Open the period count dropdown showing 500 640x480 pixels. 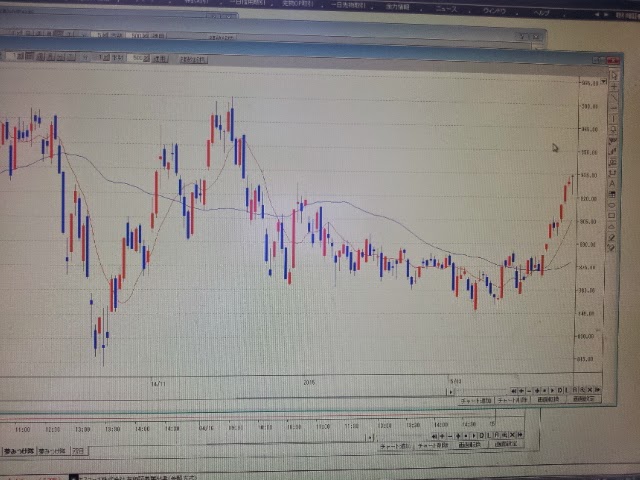(146, 58)
